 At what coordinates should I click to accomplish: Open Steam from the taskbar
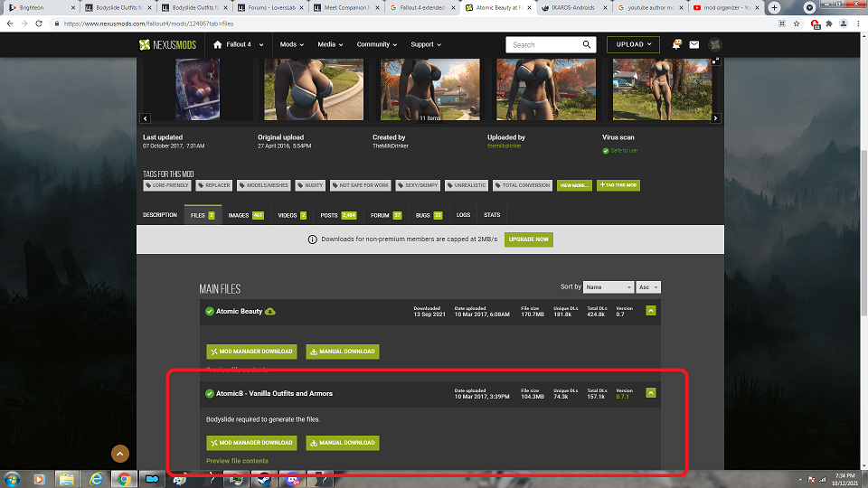[x=263, y=479]
